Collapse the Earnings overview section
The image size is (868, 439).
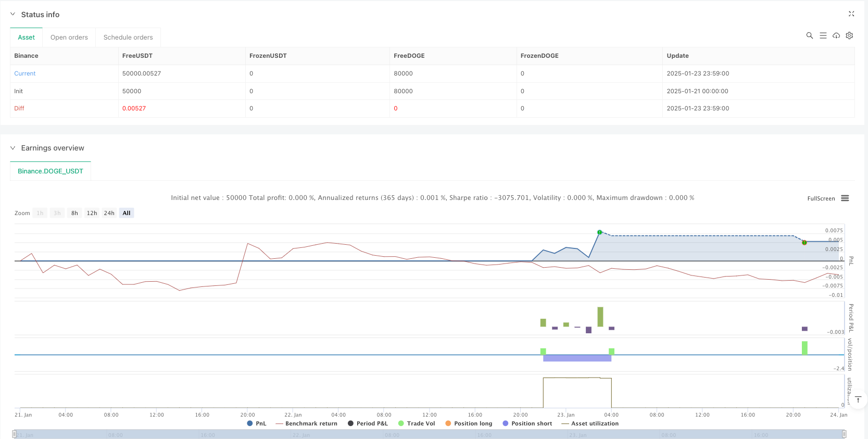point(13,148)
